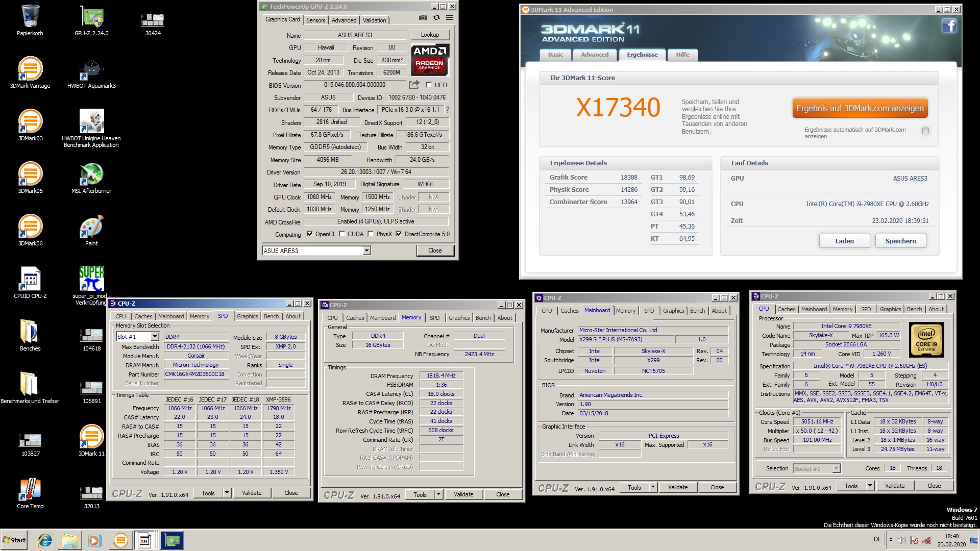Launch the 3DMark05 desktop shortcut
The image size is (980, 551).
(30, 178)
